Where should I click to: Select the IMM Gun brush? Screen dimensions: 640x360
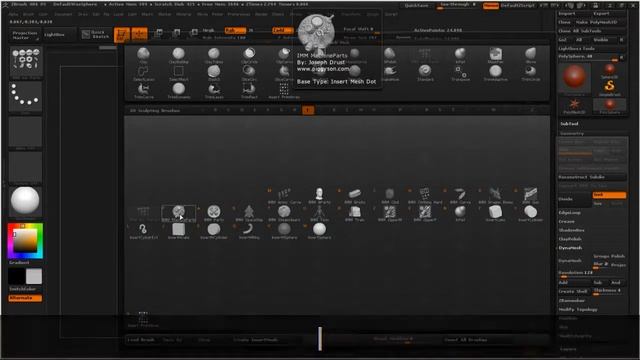pos(531,196)
